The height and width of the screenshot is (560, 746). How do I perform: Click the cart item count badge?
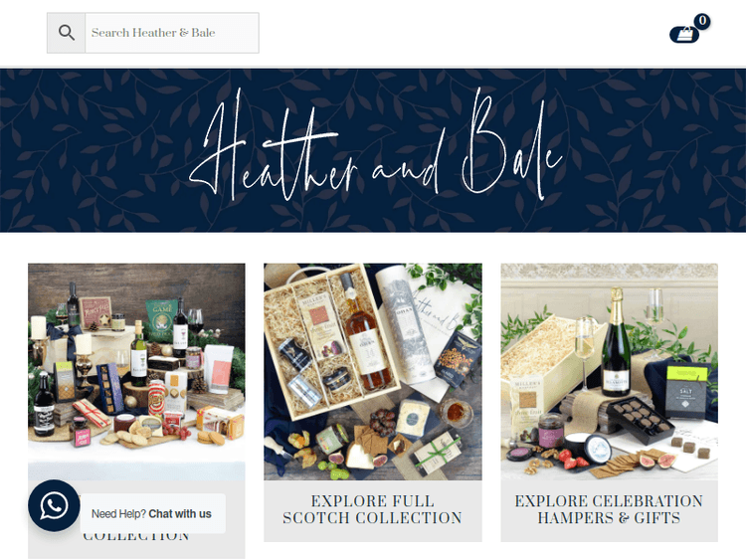(x=702, y=22)
